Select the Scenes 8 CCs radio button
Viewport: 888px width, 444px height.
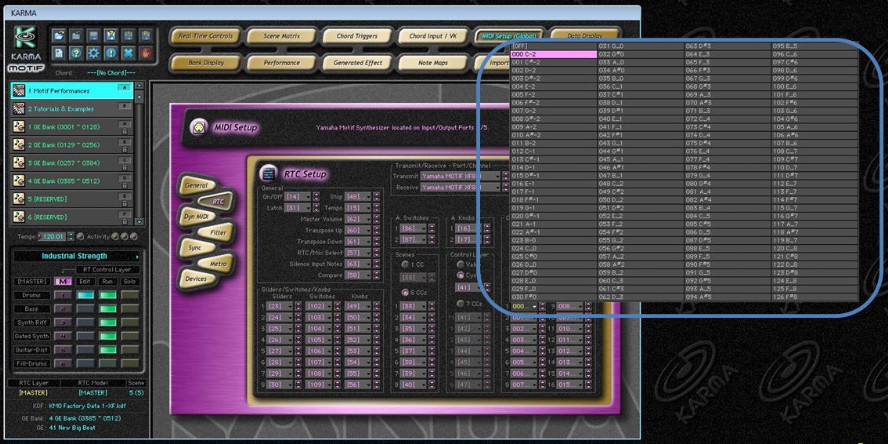click(405, 292)
